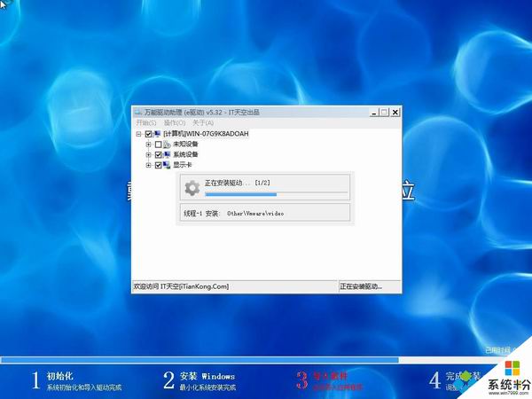Screen dimensions: 532x399
Task: Click the red step 3 label
Action: pos(330,376)
